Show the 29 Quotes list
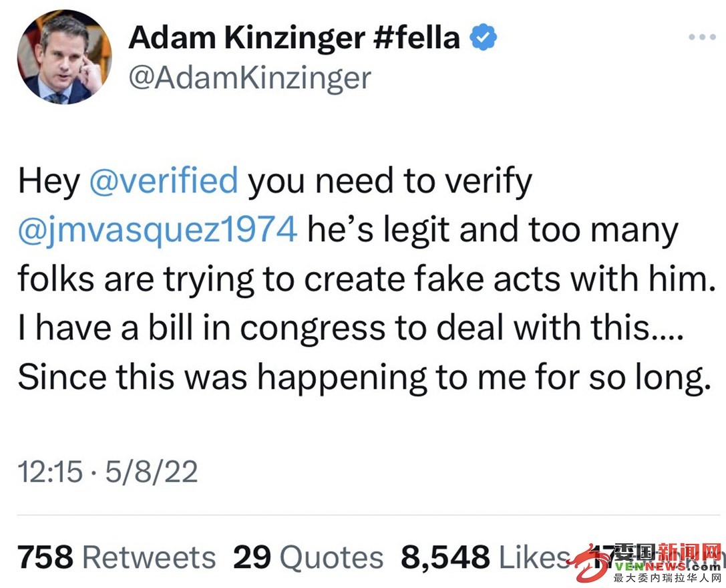726x588 pixels. tap(309, 557)
